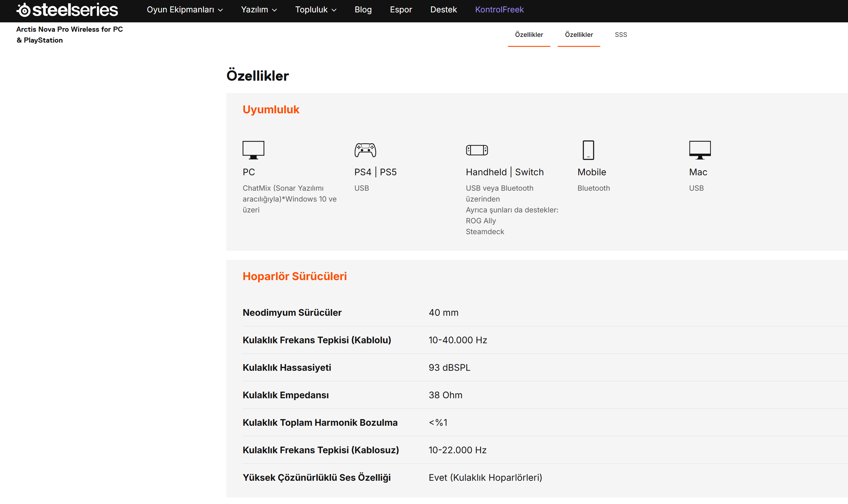The image size is (848, 504).
Task: Click the PS4 | PS5 controller icon
Action: [365, 150]
